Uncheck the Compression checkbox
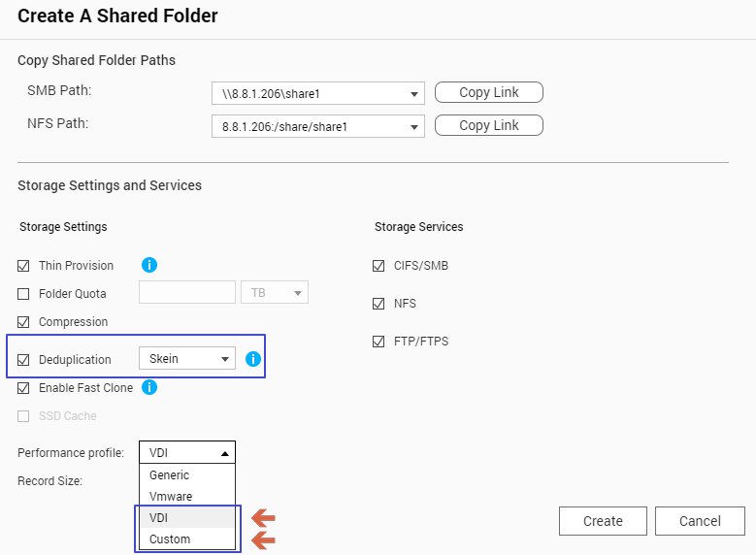 click(x=24, y=322)
